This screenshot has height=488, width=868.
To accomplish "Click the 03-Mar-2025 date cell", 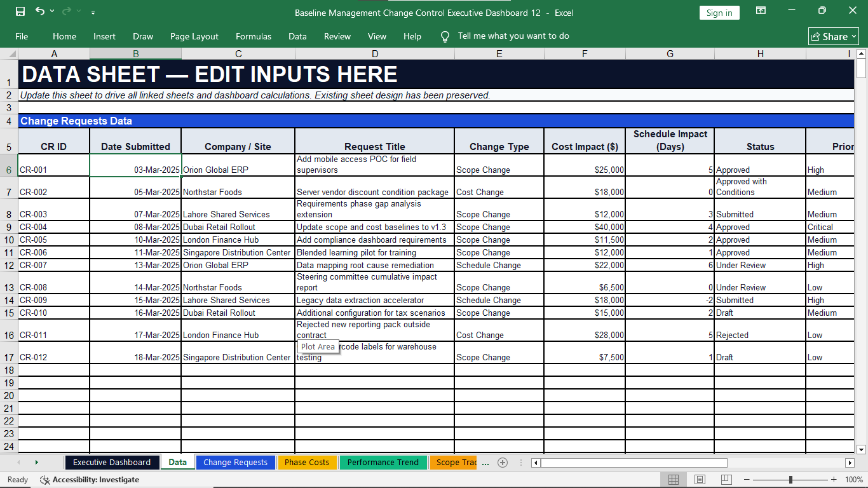I will (135, 165).
